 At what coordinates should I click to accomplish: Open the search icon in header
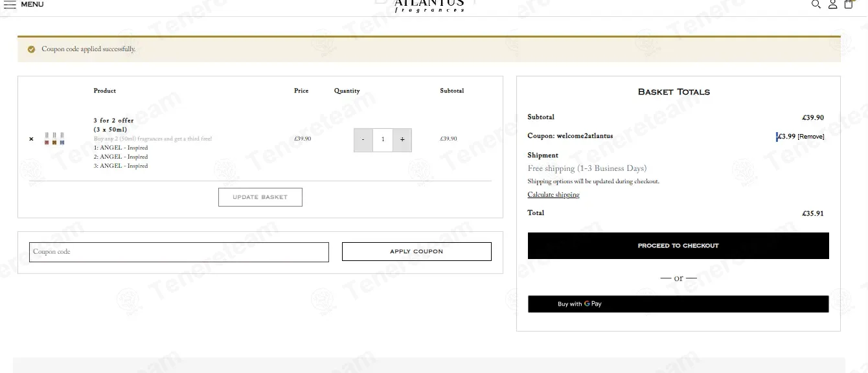(x=816, y=4)
